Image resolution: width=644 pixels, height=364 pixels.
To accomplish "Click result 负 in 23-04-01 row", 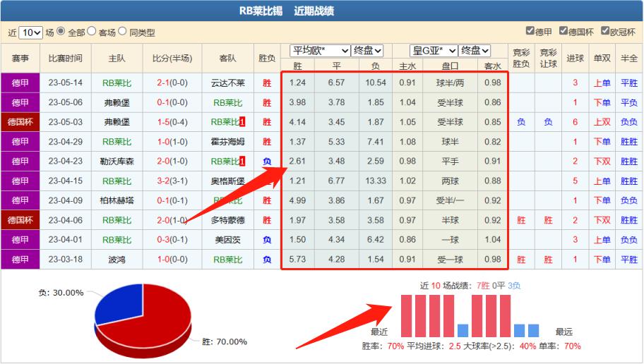I will 267,240.
